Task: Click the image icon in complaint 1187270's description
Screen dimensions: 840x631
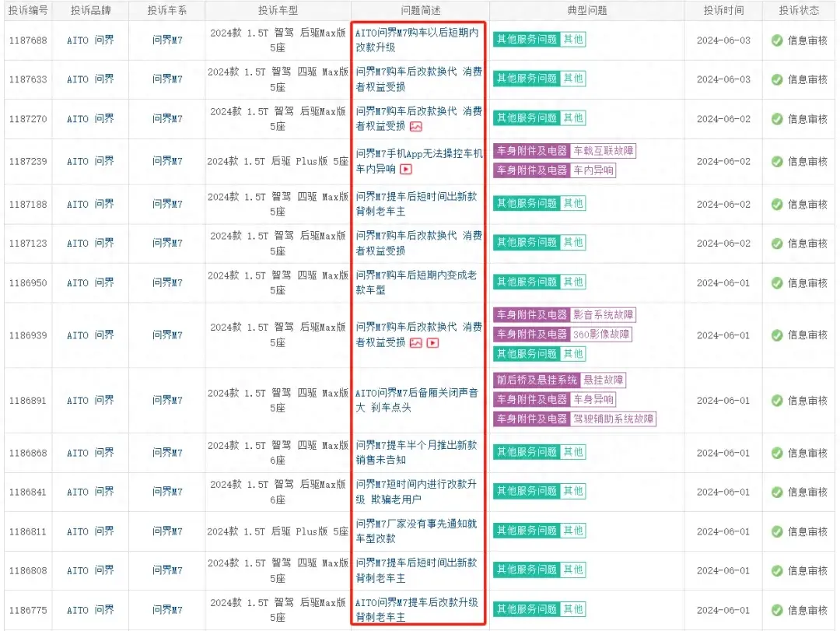Action: click(415, 127)
